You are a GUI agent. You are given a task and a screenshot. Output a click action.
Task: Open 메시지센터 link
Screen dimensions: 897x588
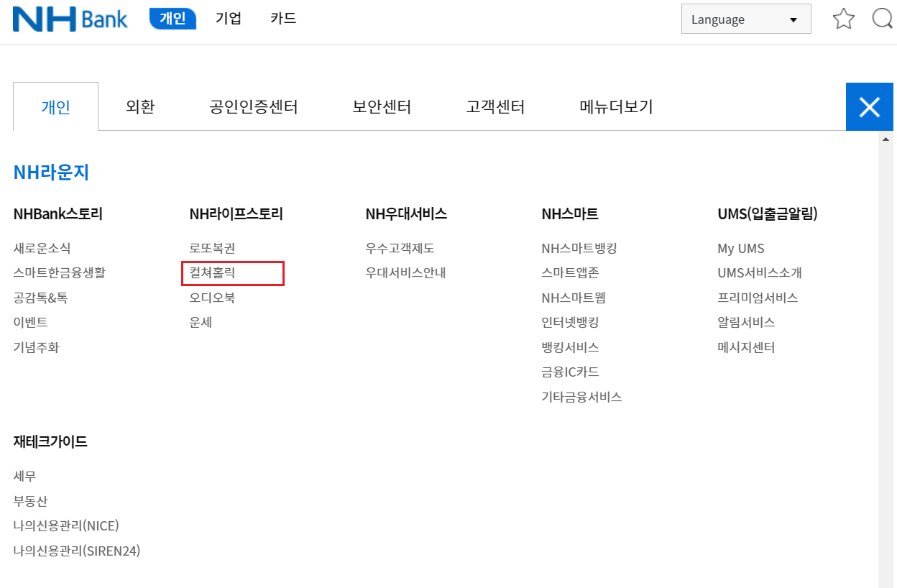click(746, 347)
